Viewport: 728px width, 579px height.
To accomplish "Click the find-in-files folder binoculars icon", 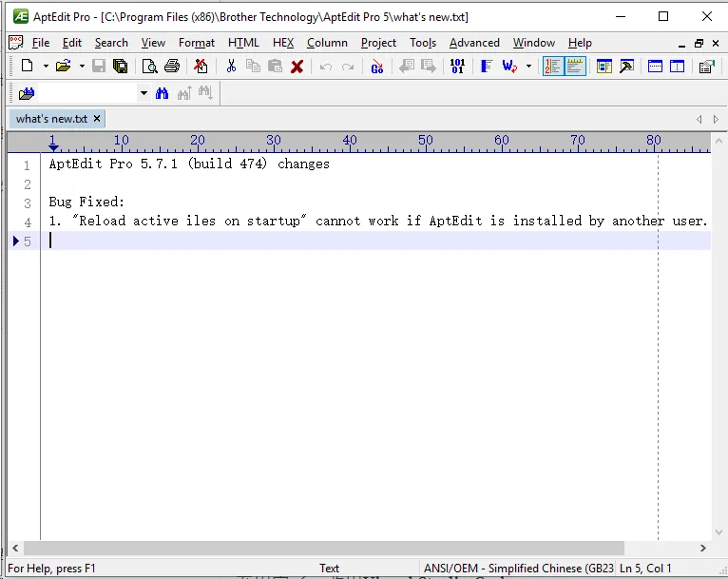I will (x=27, y=94).
